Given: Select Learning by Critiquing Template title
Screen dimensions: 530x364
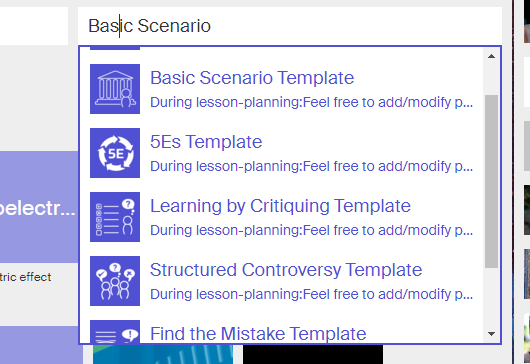Looking at the screenshot, I should (280, 206).
